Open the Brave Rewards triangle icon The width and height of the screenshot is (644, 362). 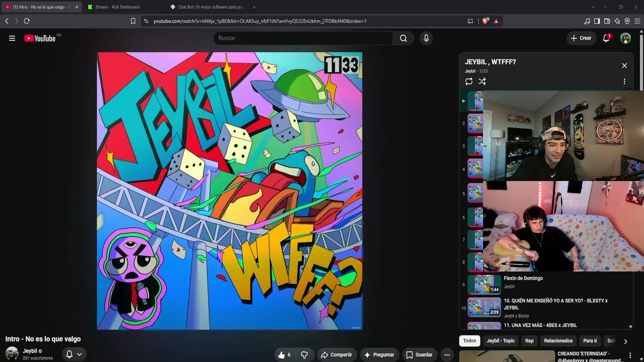(496, 21)
